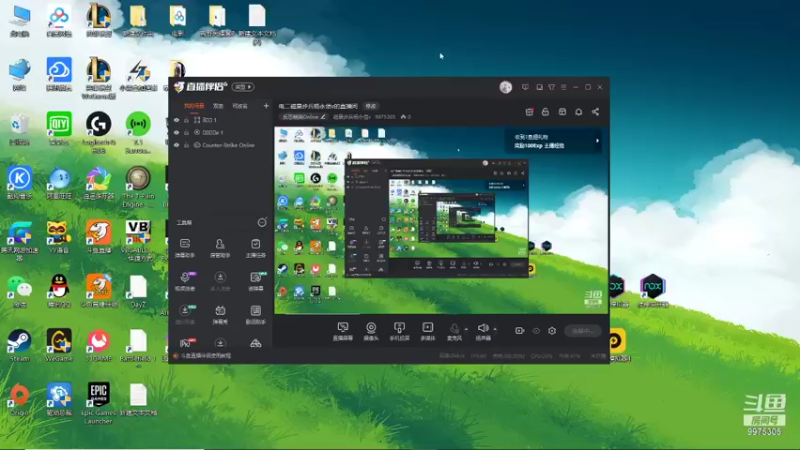Expand the microphone options arrow
Screen dimensions: 800x450
[466, 329]
